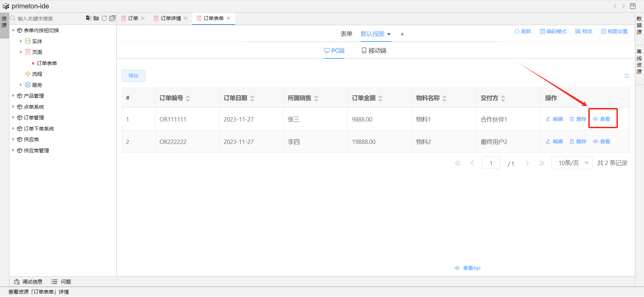Open the 默认视图 dropdown

(x=376, y=34)
